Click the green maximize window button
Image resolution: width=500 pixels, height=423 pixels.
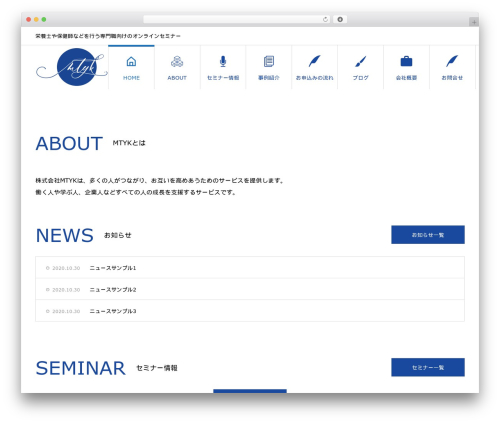click(44, 20)
